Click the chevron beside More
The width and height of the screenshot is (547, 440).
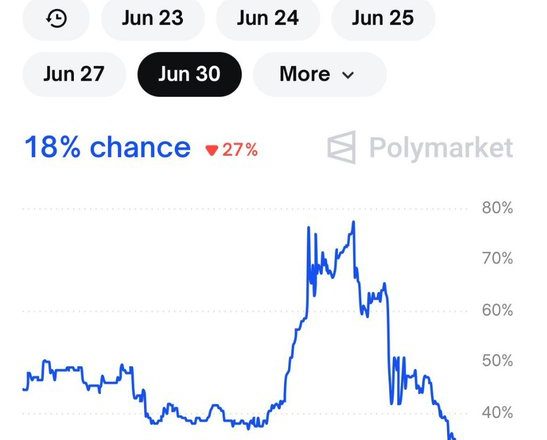coord(348,75)
